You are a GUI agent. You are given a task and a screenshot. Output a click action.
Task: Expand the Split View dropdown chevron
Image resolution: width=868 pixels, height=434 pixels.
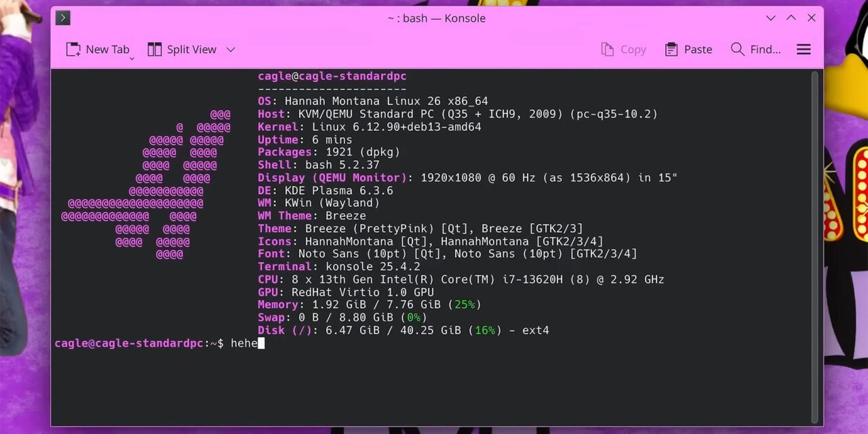coord(231,50)
